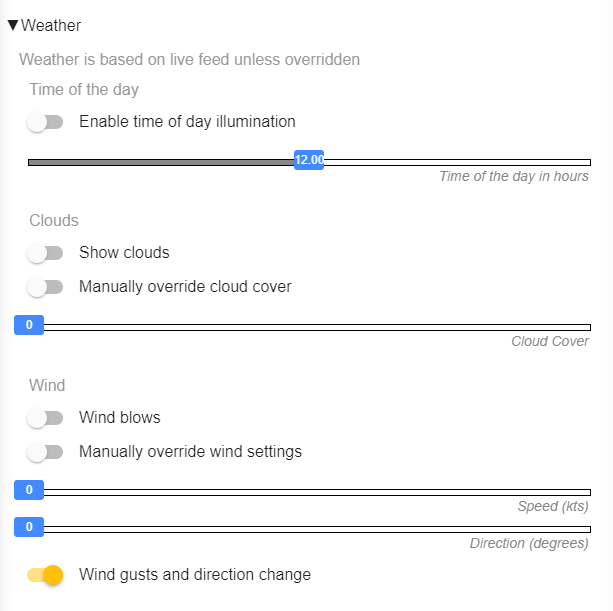Click the live feed description text
Viewport: 613px width, 611px height.
point(189,60)
